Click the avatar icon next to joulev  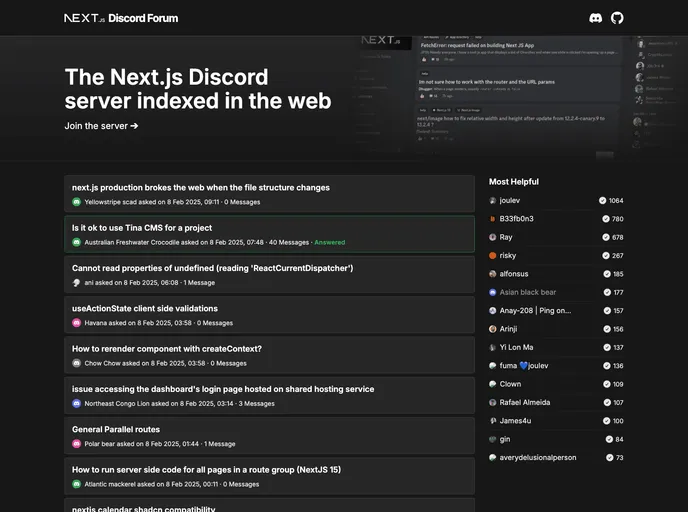(492, 200)
